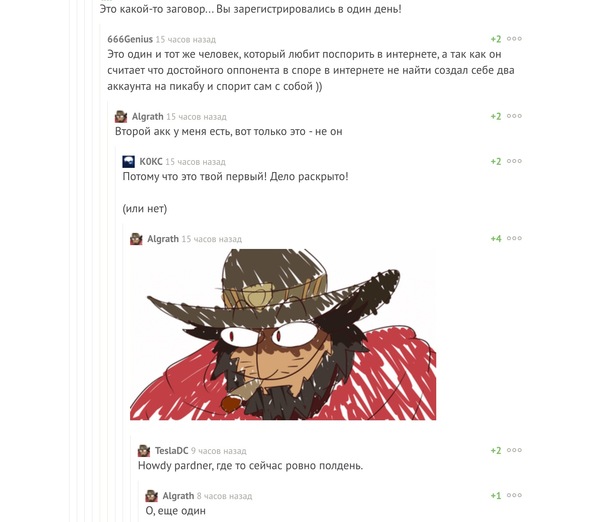Click '9 часов назад' timestamp on TeslaDC comment
600x522 pixels.
(219, 451)
